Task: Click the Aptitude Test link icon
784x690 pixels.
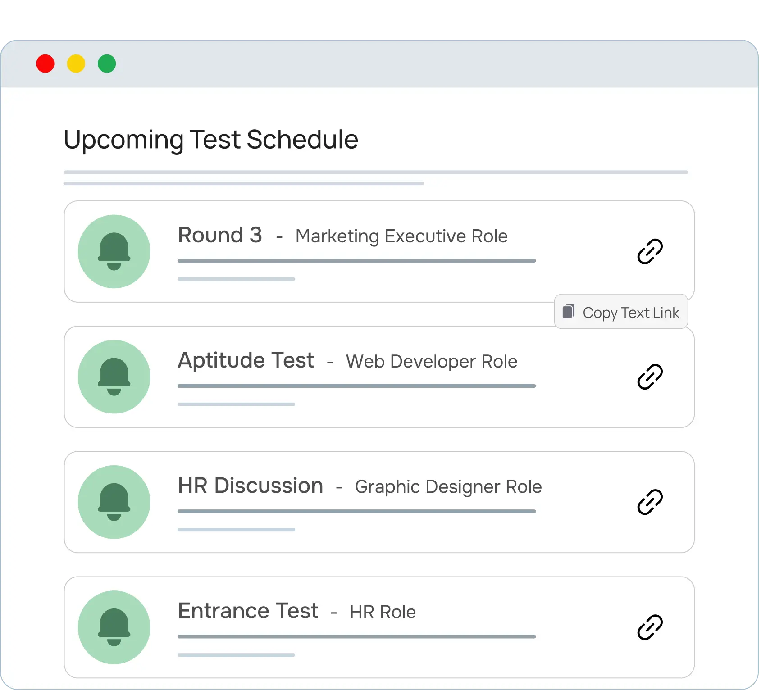Action: coord(650,377)
